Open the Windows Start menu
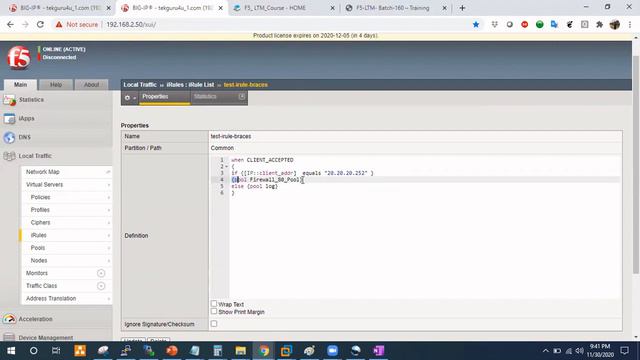The width and height of the screenshot is (640, 360). 11,351
